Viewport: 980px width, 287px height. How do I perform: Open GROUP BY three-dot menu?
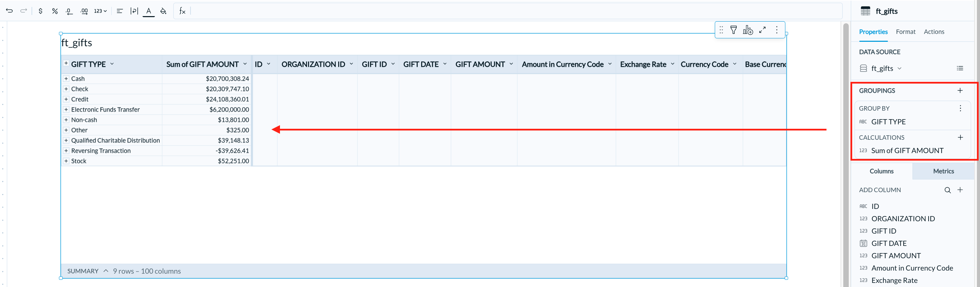[x=960, y=108]
